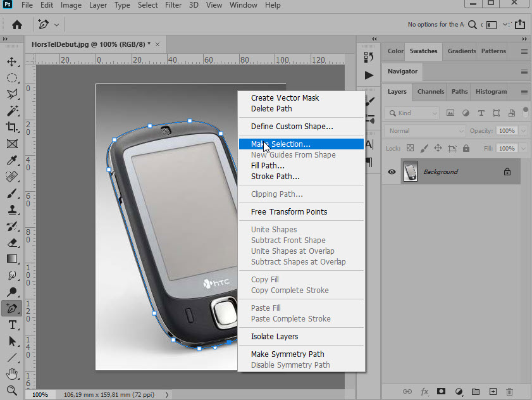
Task: Choose Make Selection... from the context menu
Action: [301, 144]
